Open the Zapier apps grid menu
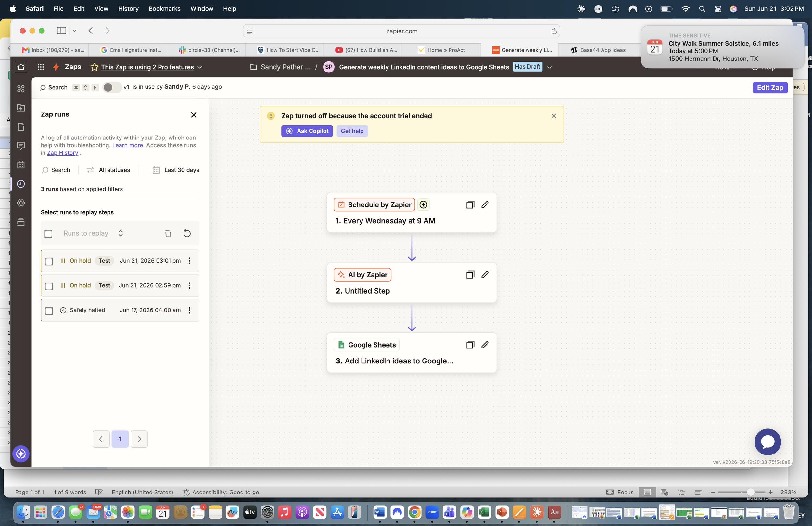Viewport: 812px width, 526px height. (41, 67)
